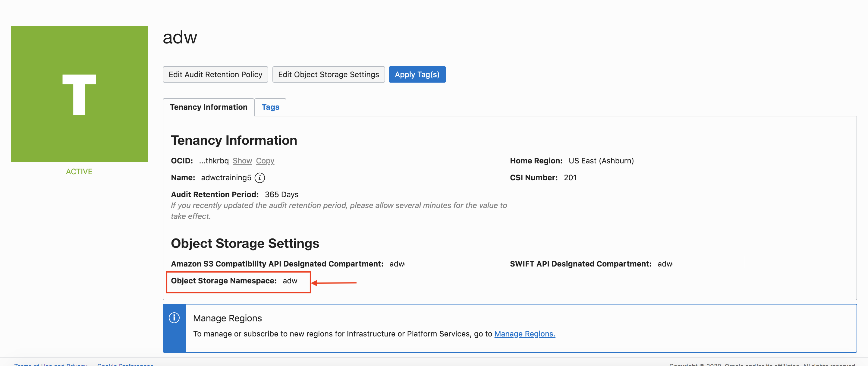Select the Tenancy Information tab
Viewport: 868px width, 366px height.
coord(208,107)
